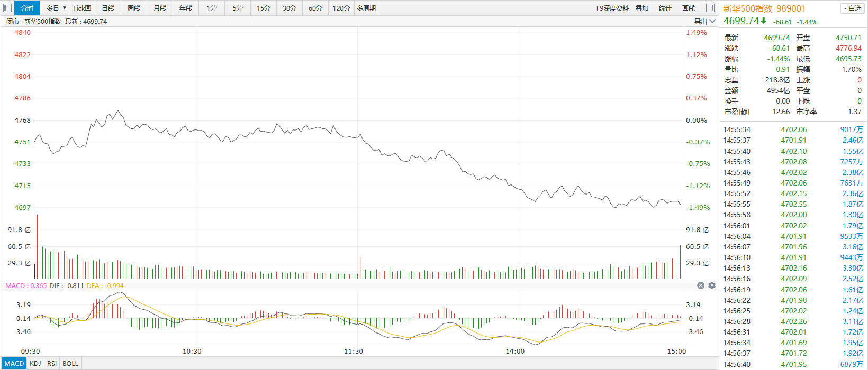
Task: Click the 最高 value 4776.94
Action: pyautogui.click(x=848, y=48)
